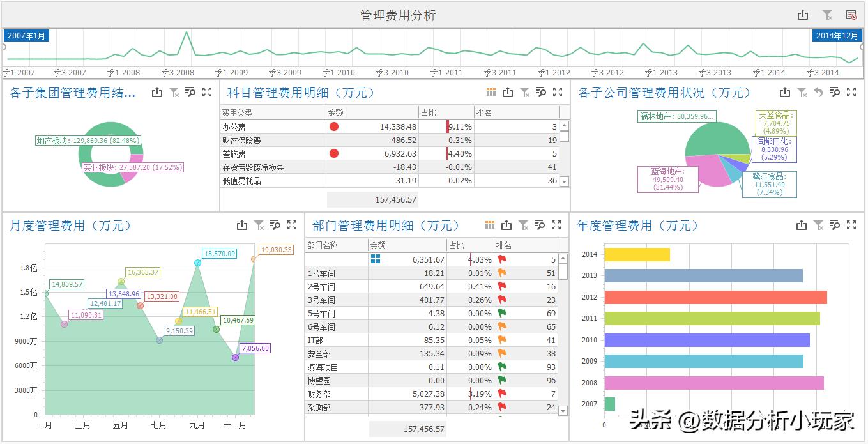Export the 科目管理费用明细 table via share icon

[x=508, y=92]
